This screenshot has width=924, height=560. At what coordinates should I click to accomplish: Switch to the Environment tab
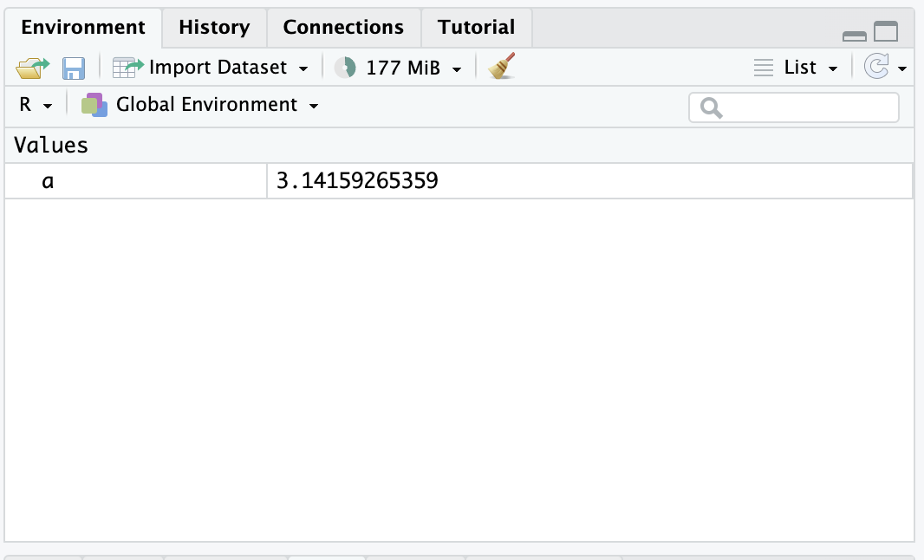tap(83, 27)
